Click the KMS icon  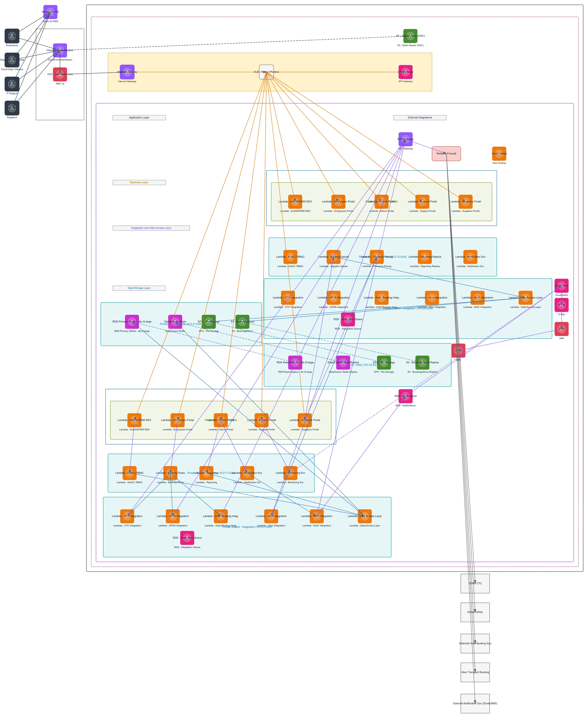459,351
